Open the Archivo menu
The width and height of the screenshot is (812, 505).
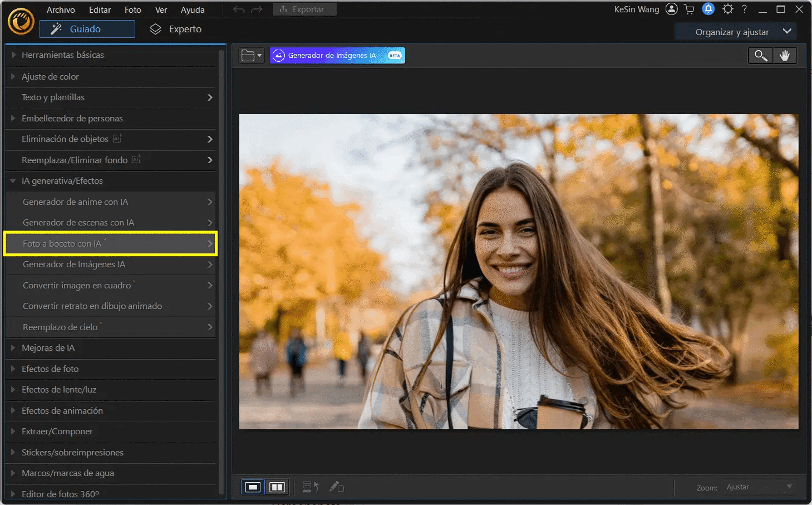[61, 9]
